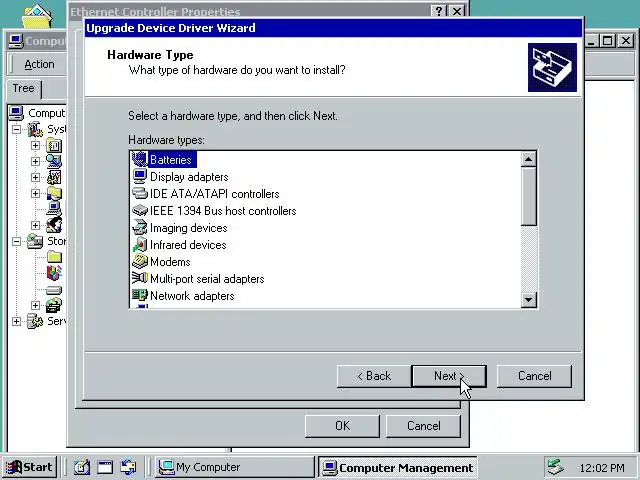This screenshot has width=640, height=480.
Task: Collapse the Storage tree node
Action: click(x=16, y=241)
